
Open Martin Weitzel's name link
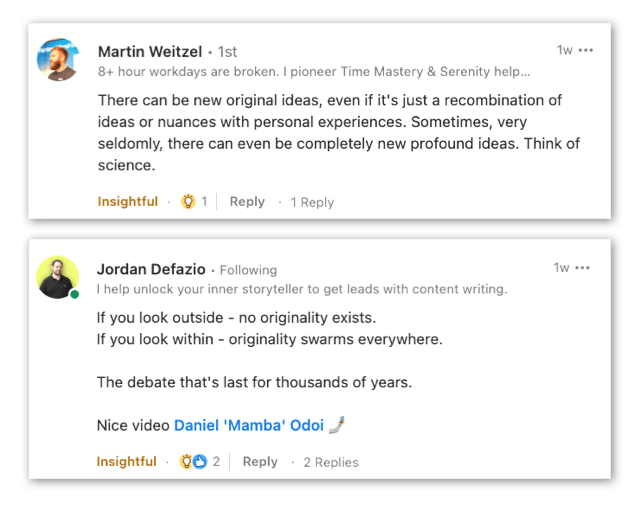pyautogui.click(x=150, y=51)
